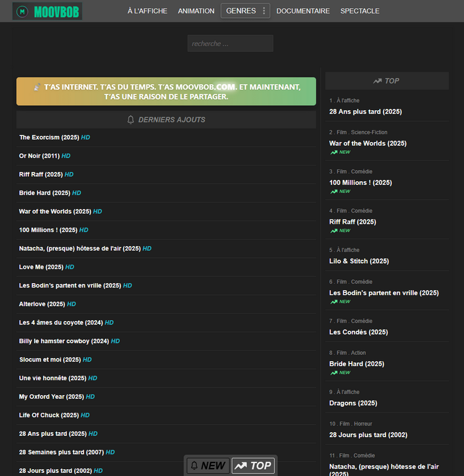Select top entry Dragons (2025)
The height and width of the screenshot is (476, 464).
click(353, 403)
